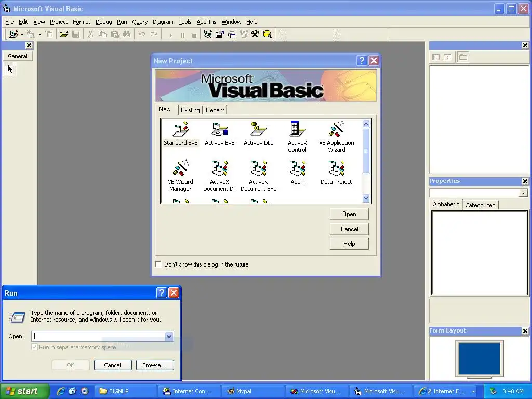Click the General tab of the toolbox
This screenshot has height=399, width=532.
[18, 56]
